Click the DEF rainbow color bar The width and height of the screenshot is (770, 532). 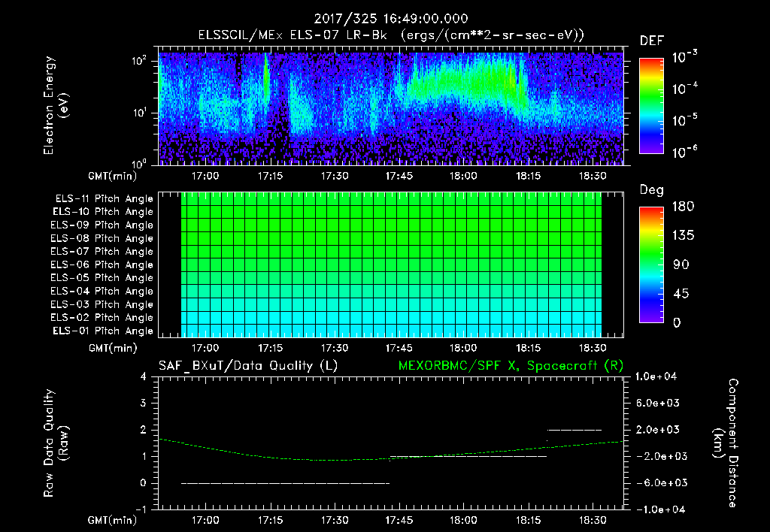(x=652, y=106)
